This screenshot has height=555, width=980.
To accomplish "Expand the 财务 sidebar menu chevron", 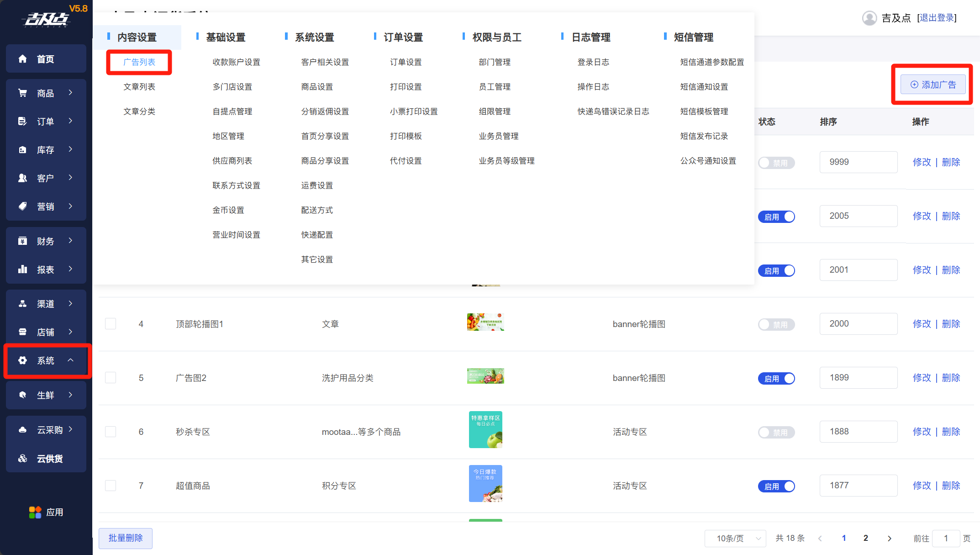I will coord(71,241).
